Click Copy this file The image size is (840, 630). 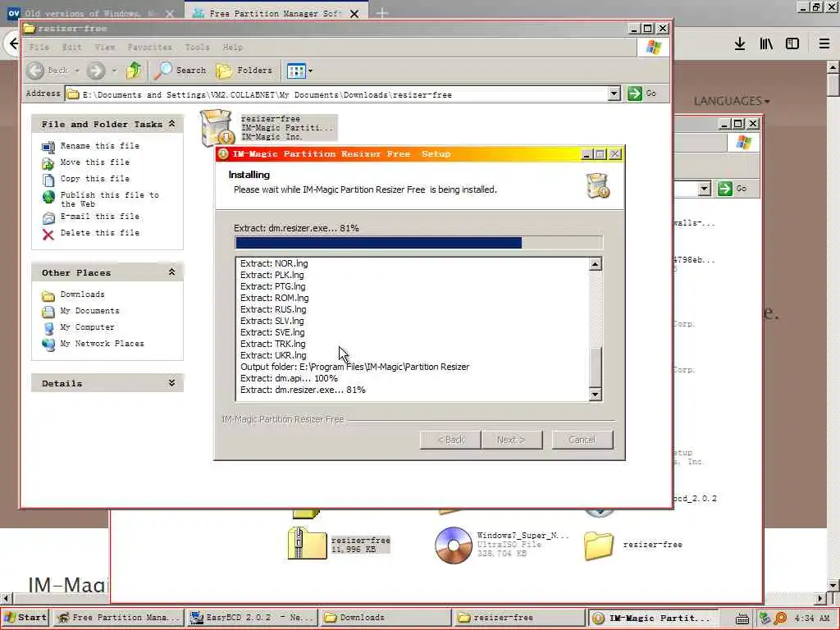point(95,178)
